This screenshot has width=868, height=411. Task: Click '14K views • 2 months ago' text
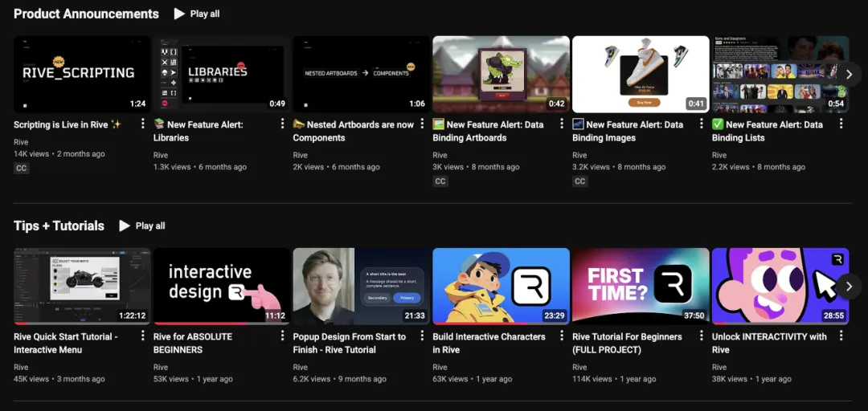59,154
